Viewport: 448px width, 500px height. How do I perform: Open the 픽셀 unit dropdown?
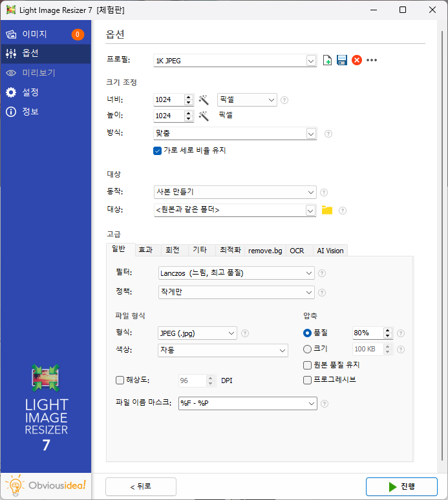(247, 100)
